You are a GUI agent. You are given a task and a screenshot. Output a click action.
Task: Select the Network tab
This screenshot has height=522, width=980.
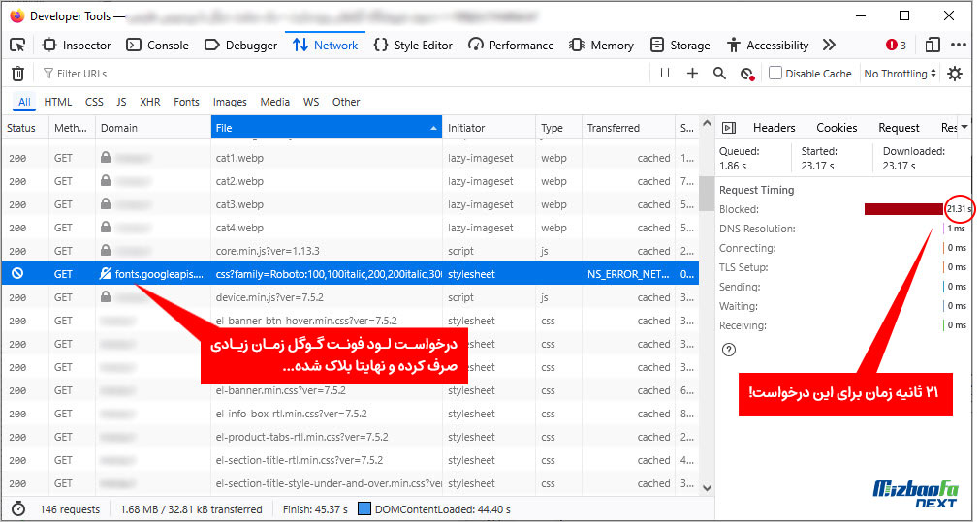coord(325,45)
